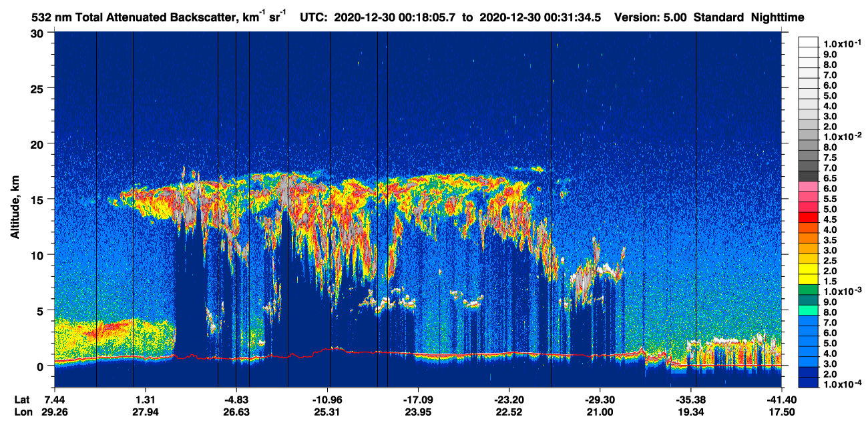Image resolution: width=868 pixels, height=445 pixels.
Task: Click the 'Lat' row label
Action: point(22,400)
